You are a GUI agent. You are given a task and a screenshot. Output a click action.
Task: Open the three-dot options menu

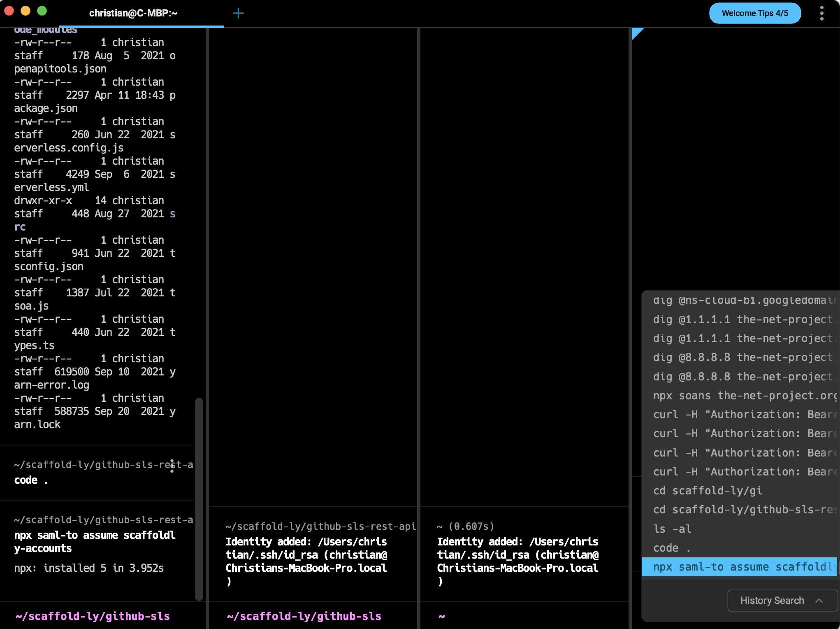pos(821,13)
